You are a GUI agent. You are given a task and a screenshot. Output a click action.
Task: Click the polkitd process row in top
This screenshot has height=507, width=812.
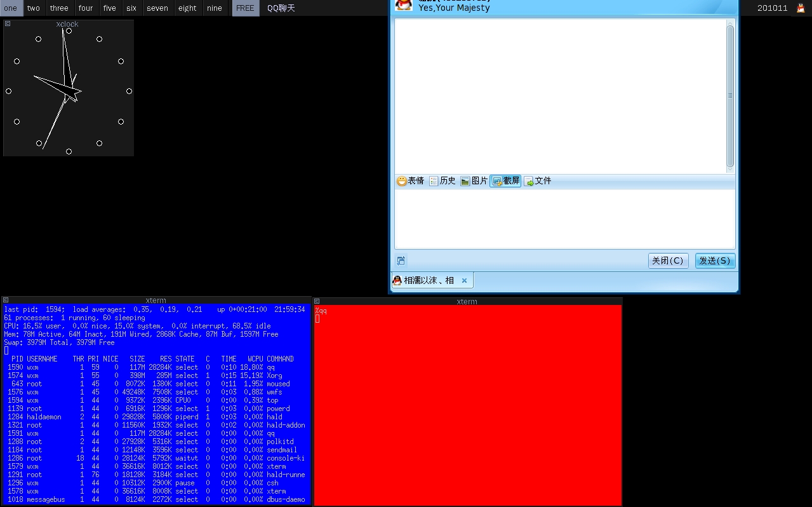click(x=156, y=442)
